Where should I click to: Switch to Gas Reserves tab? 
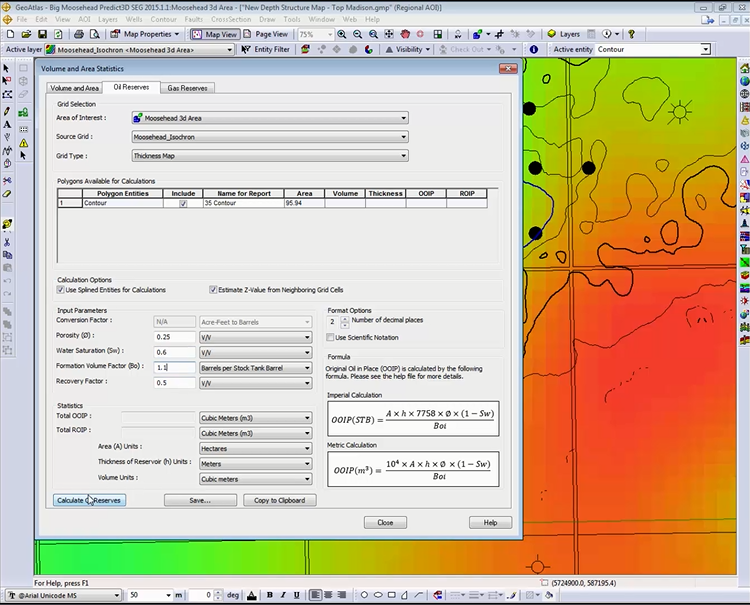(188, 88)
